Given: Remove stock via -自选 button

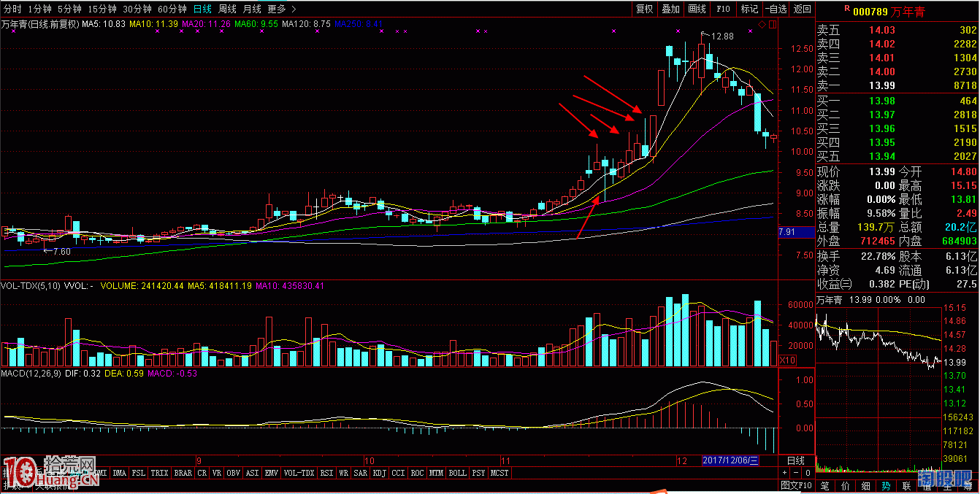Looking at the screenshot, I should [776, 9].
